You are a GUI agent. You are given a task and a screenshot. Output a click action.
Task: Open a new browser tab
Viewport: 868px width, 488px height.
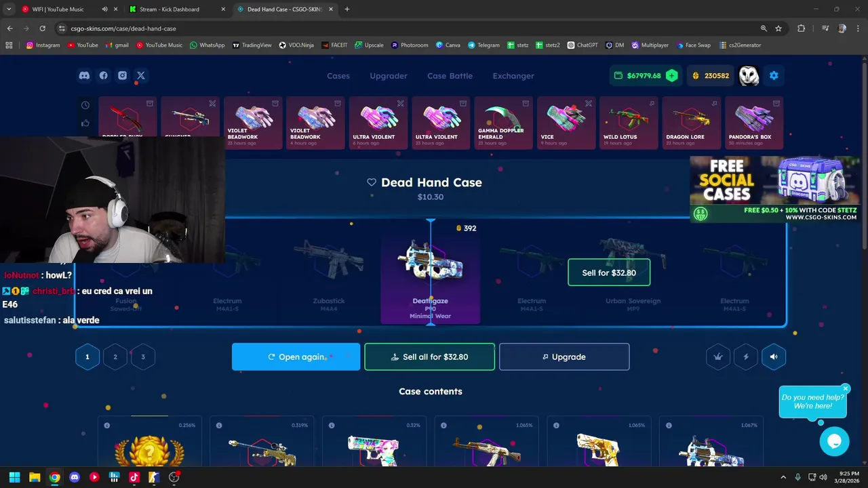pyautogui.click(x=347, y=9)
